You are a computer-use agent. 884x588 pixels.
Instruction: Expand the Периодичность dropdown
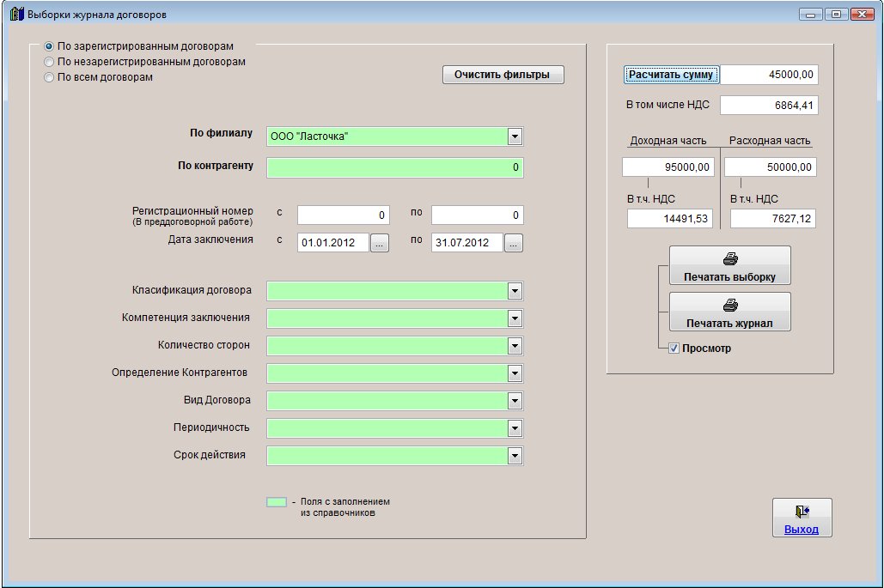(x=515, y=428)
